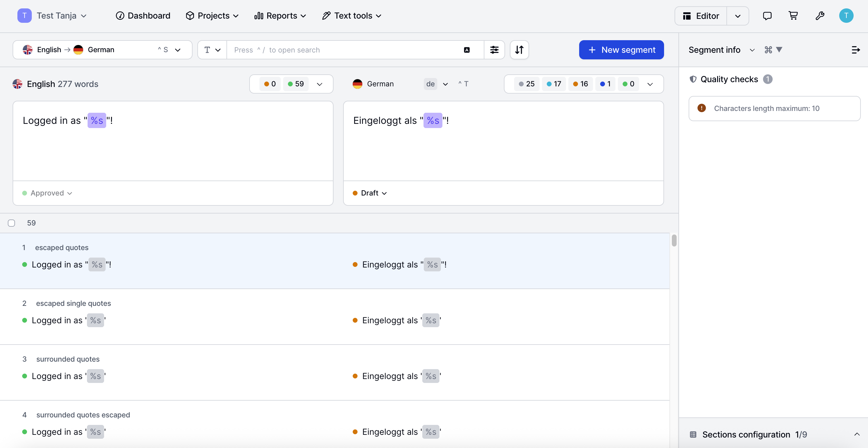This screenshot has width=868, height=448.
Task: Click the sort order arrows icon
Action: pos(519,50)
